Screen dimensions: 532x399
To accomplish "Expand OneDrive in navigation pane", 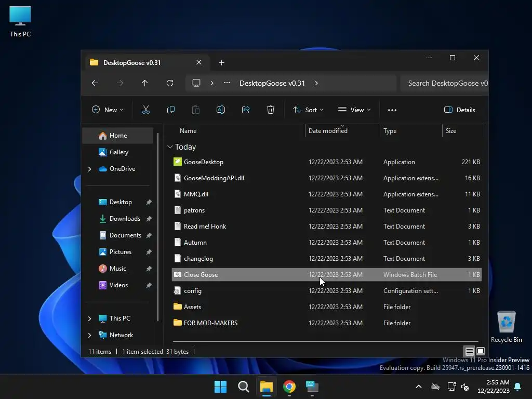I will click(89, 169).
